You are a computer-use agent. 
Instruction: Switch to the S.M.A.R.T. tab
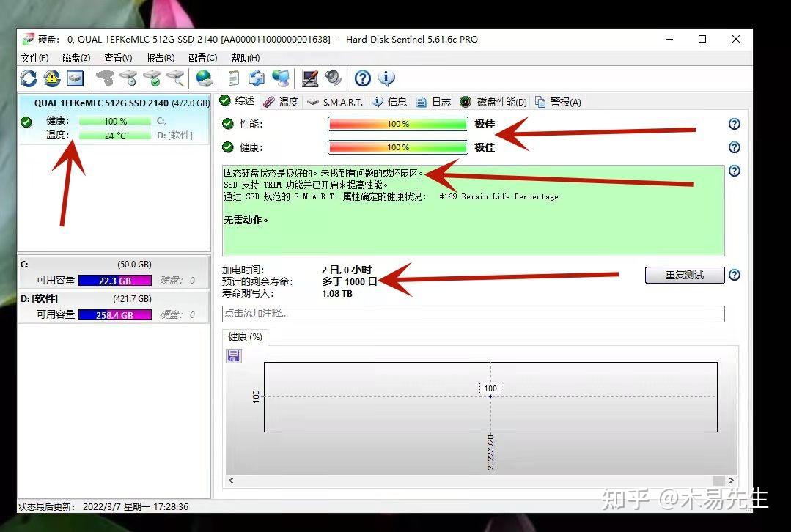tap(342, 101)
